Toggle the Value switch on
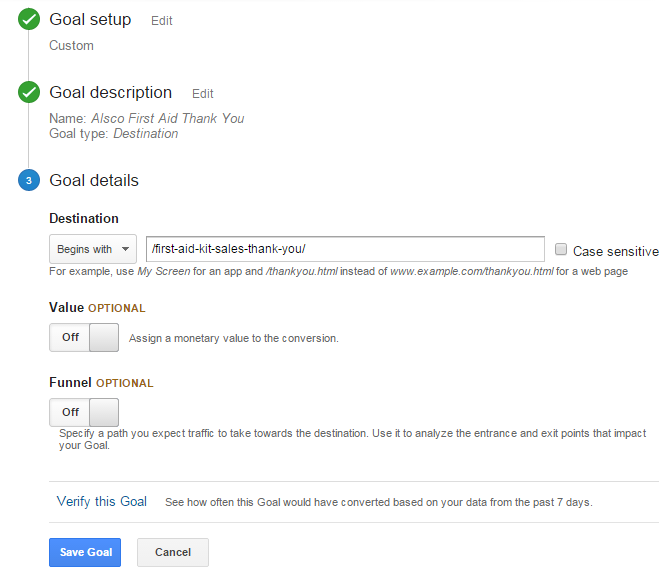This screenshot has height=579, width=672. [84, 338]
